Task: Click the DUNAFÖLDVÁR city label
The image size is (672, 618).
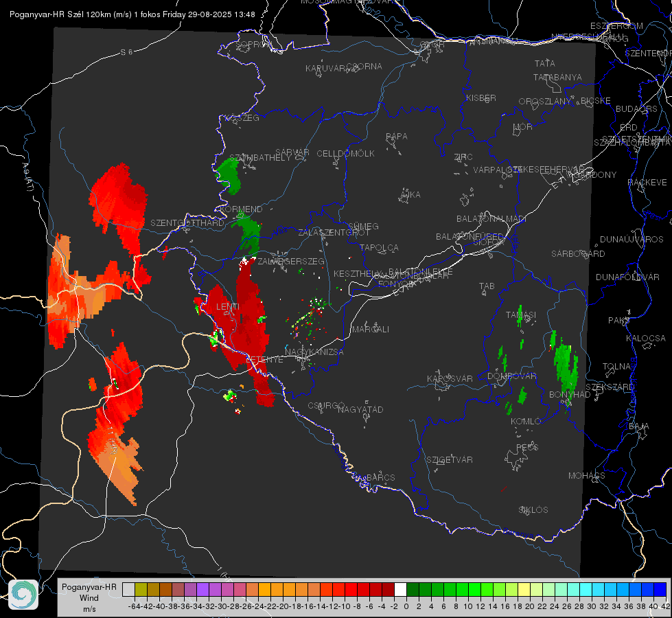Action: [x=627, y=277]
